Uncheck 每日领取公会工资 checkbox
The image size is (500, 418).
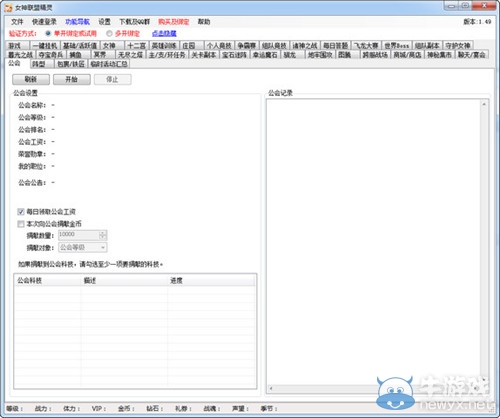(21, 212)
